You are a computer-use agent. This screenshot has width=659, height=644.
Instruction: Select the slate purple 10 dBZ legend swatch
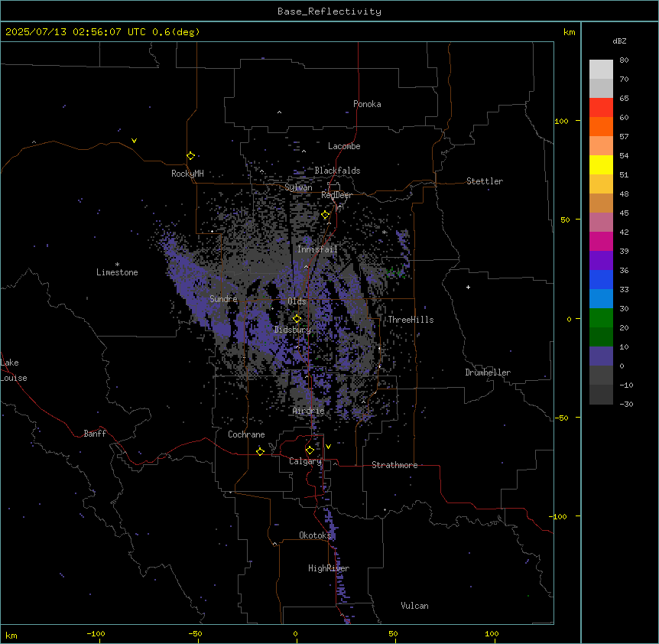(x=601, y=356)
